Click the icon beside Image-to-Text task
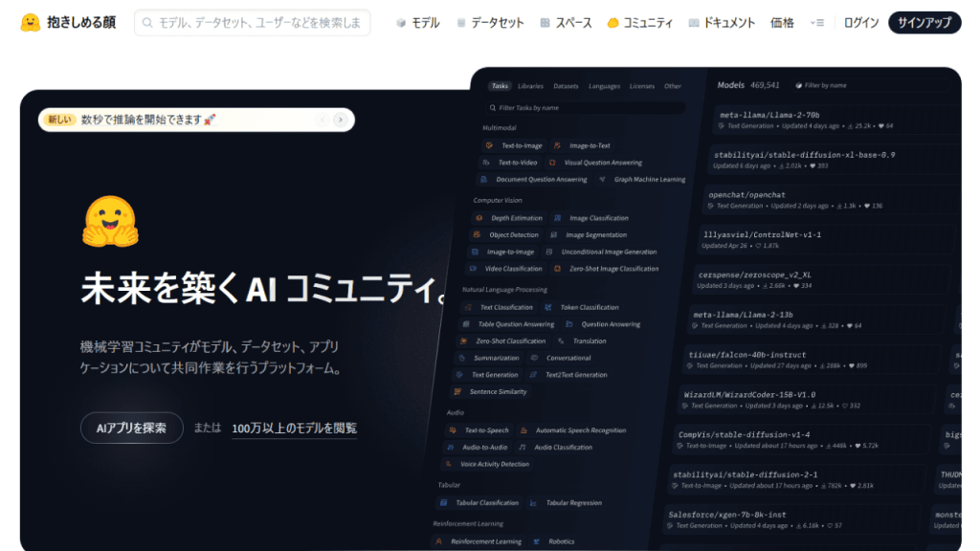980x551 pixels. point(557,145)
